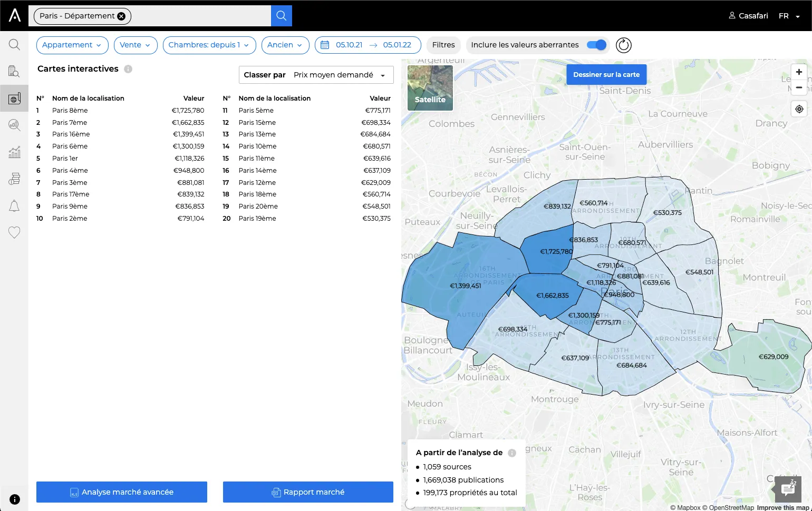
Task: Click the info icon at sidebar bottom
Action: [x=15, y=499]
